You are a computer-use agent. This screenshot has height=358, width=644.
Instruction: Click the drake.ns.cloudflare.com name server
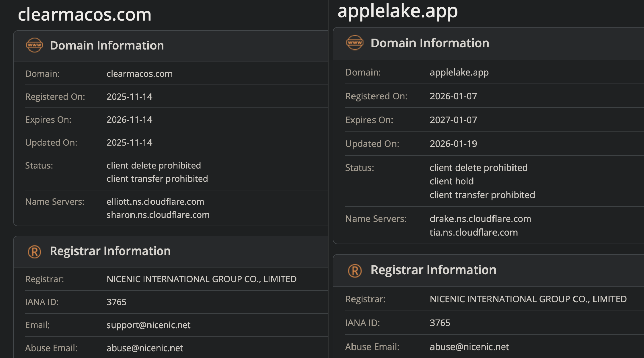[x=480, y=219]
